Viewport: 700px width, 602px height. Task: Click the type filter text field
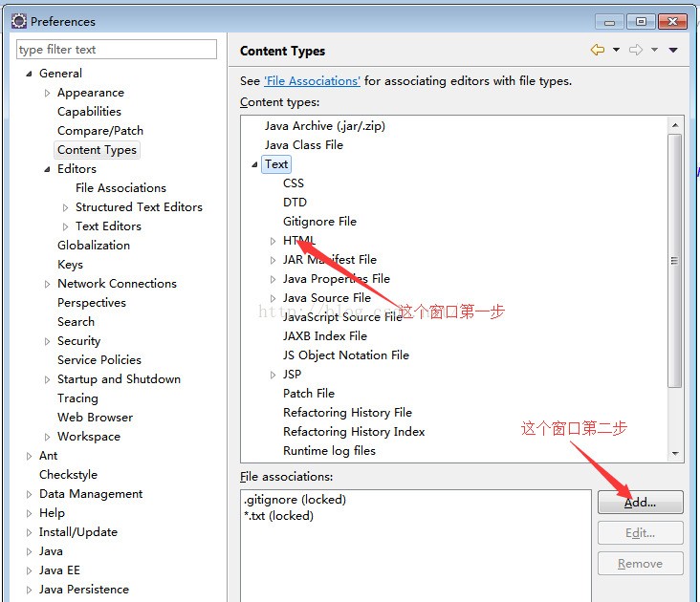point(117,50)
